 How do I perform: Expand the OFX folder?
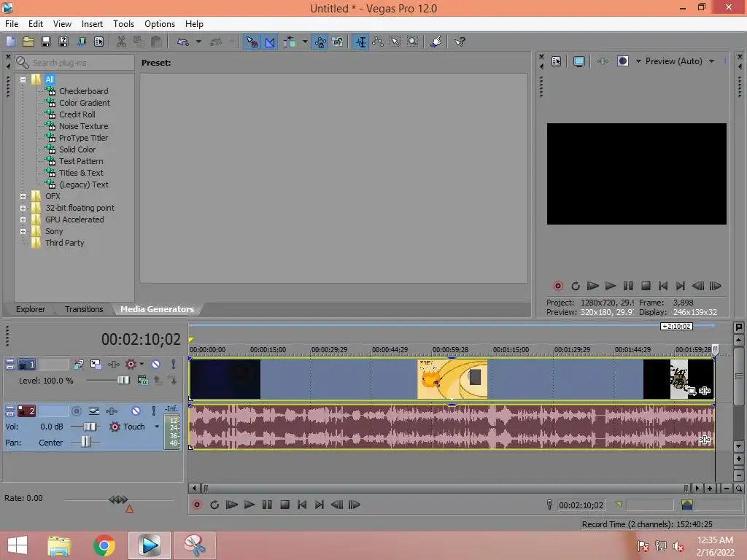(23, 196)
